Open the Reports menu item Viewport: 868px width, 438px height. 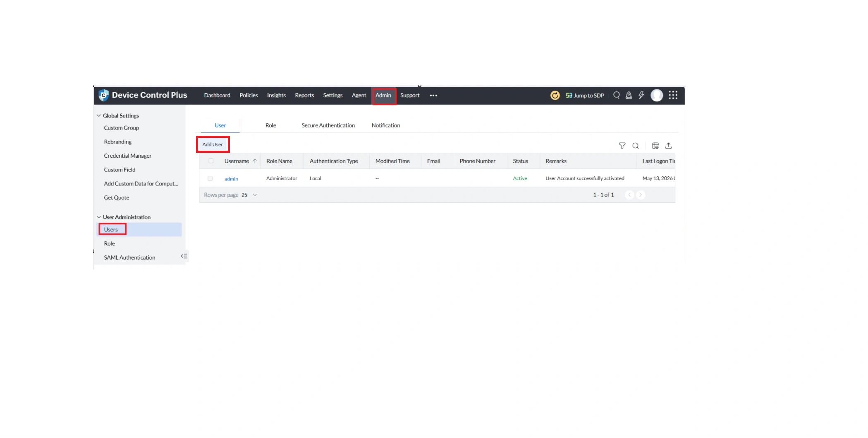coord(304,96)
